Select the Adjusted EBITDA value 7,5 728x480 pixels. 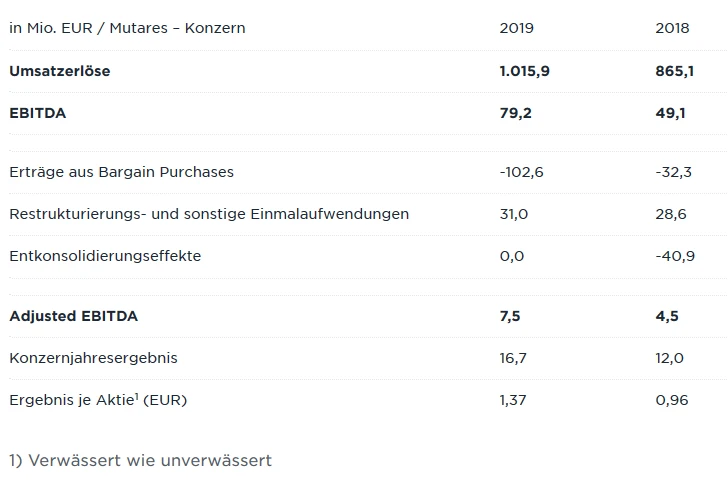click(510, 316)
